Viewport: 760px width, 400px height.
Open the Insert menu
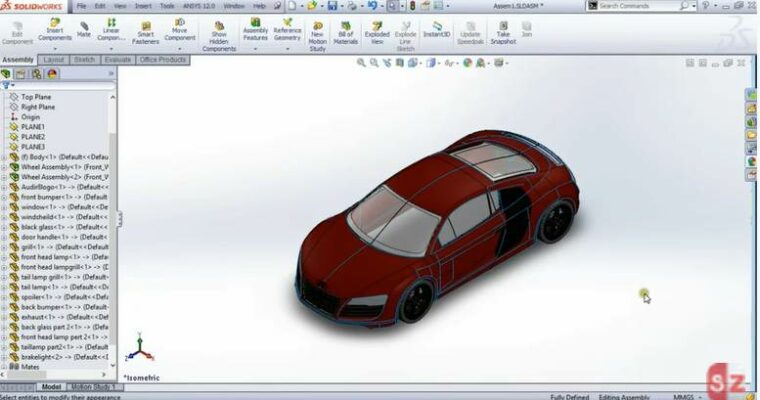pos(142,6)
